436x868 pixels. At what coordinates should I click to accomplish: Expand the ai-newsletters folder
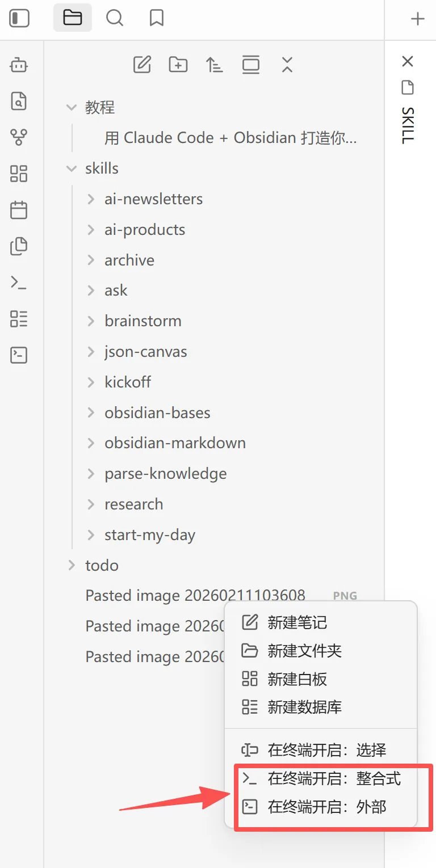click(91, 199)
